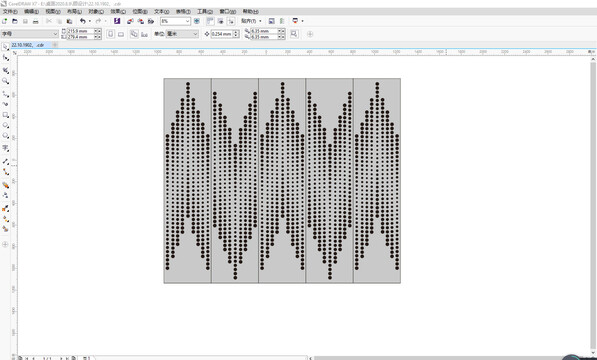Expand the Redo history dropdown arrow
Image resolution: width=597 pixels, height=360 pixels.
click(x=105, y=21)
